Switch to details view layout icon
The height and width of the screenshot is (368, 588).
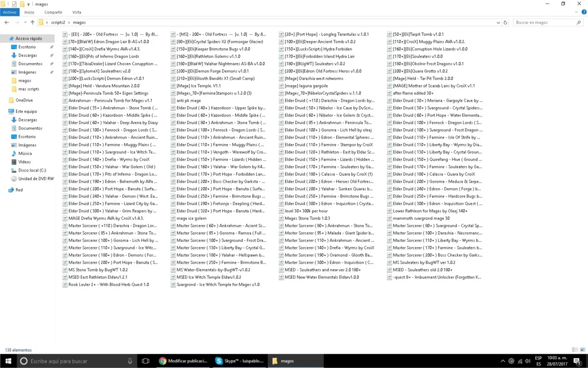575,350
